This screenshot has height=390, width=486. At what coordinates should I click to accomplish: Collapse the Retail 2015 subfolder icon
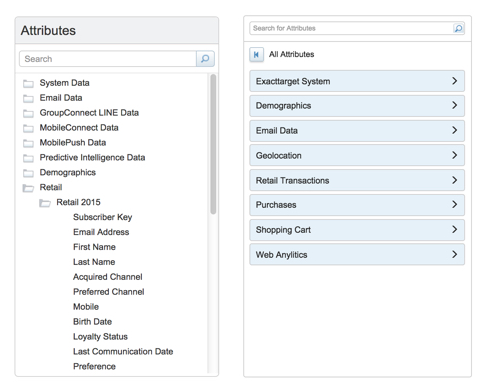coord(45,203)
